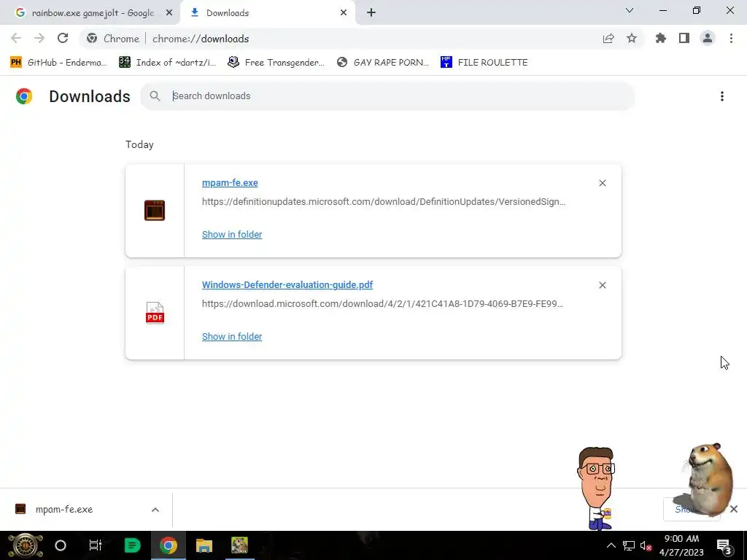The image size is (747, 560).
Task: Remove mpam-fe.exe from the downloads list
Action: pos(603,183)
